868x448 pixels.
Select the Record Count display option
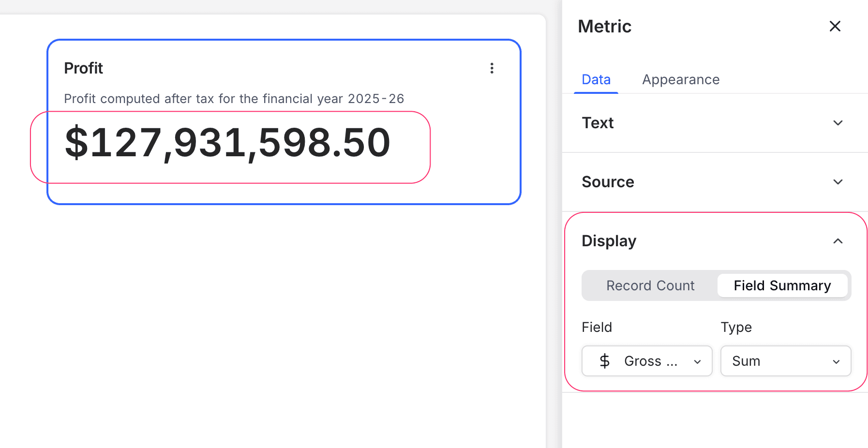pyautogui.click(x=650, y=285)
